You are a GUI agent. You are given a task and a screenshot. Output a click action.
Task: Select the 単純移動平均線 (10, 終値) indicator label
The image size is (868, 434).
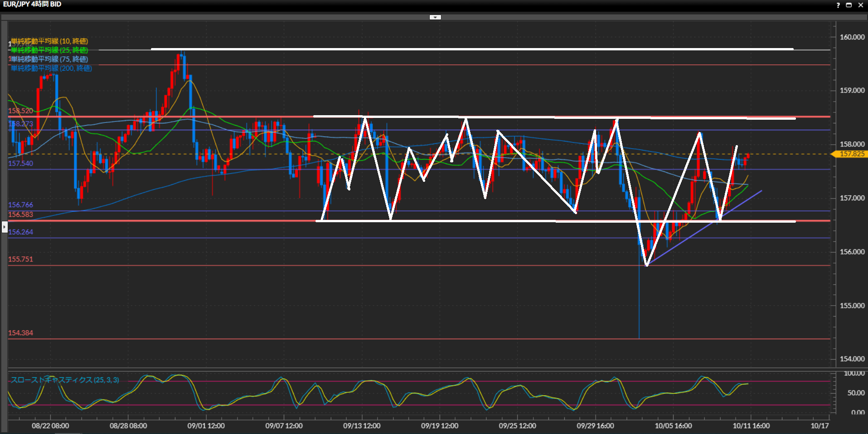[x=49, y=41]
